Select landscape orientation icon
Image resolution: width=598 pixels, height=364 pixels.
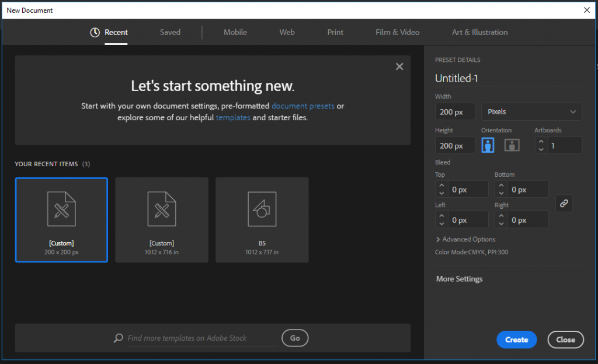coord(512,145)
